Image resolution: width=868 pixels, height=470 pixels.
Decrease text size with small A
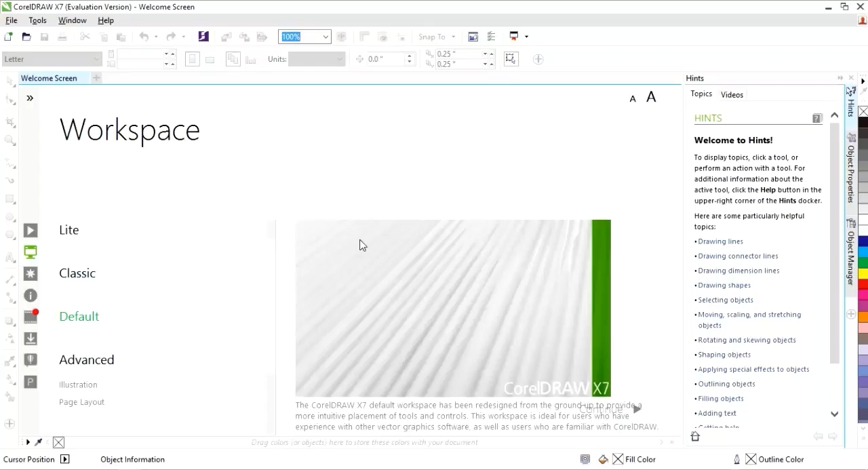pyautogui.click(x=633, y=99)
